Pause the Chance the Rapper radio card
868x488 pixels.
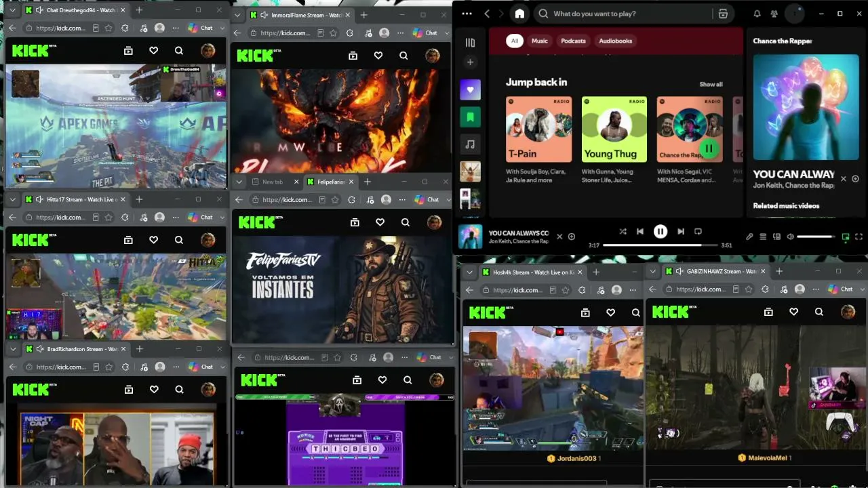[709, 148]
